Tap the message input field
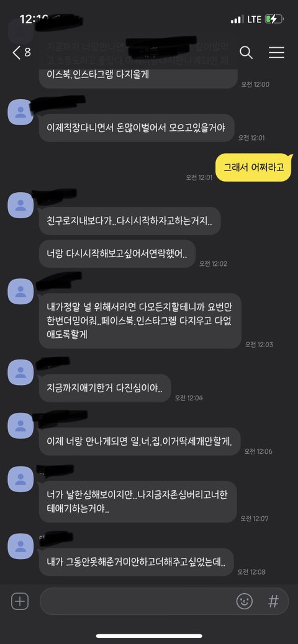This screenshot has width=298, height=644. [x=165, y=602]
